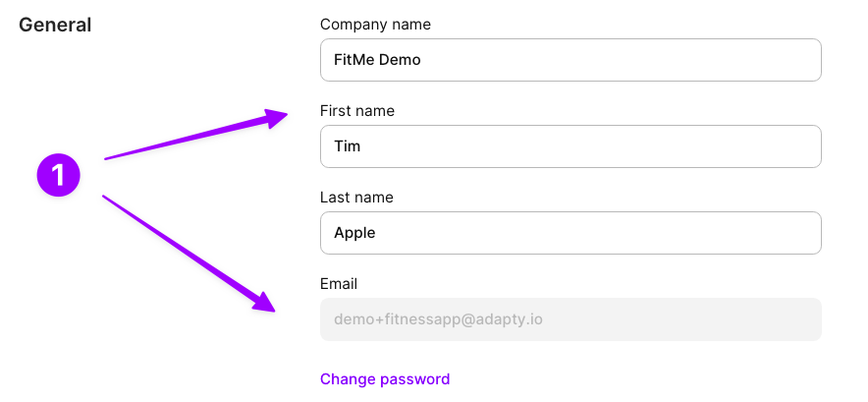
Task: Select the General section heading
Action: pos(55,25)
